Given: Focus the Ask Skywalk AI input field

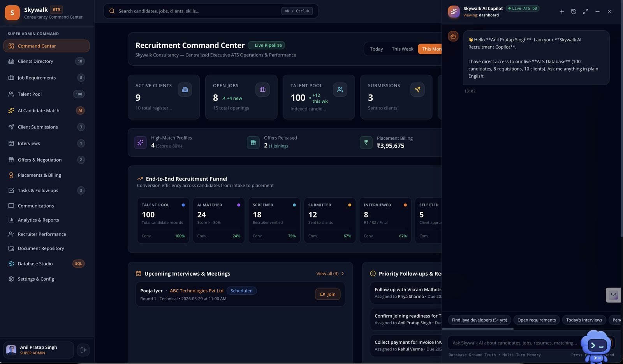Looking at the screenshot, I should tap(515, 343).
